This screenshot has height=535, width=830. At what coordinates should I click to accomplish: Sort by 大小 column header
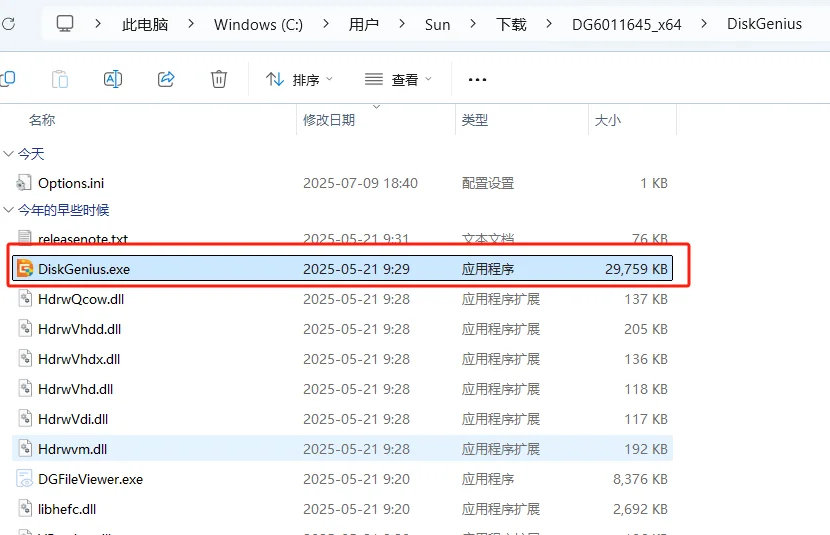pos(608,120)
